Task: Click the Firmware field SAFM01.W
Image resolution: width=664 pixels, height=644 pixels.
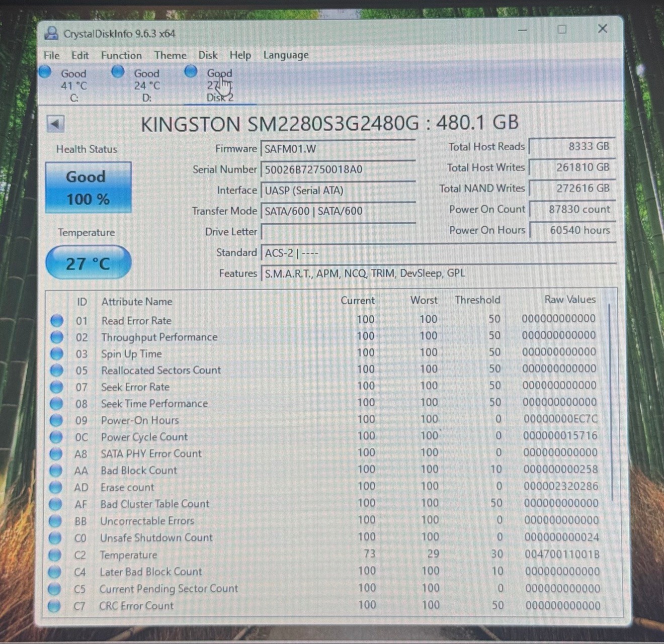Action: 338,149
